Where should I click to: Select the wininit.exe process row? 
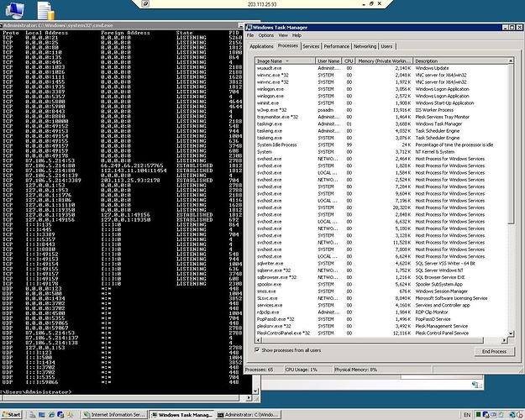point(381,102)
